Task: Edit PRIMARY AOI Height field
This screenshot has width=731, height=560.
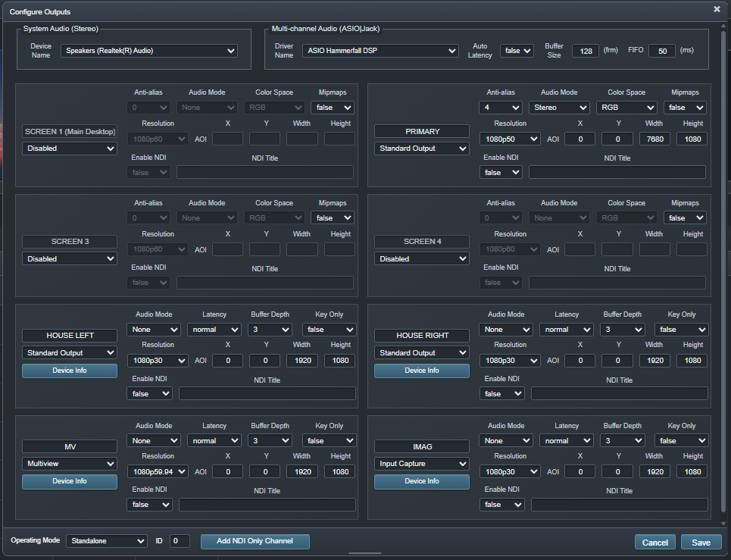Action: (692, 139)
